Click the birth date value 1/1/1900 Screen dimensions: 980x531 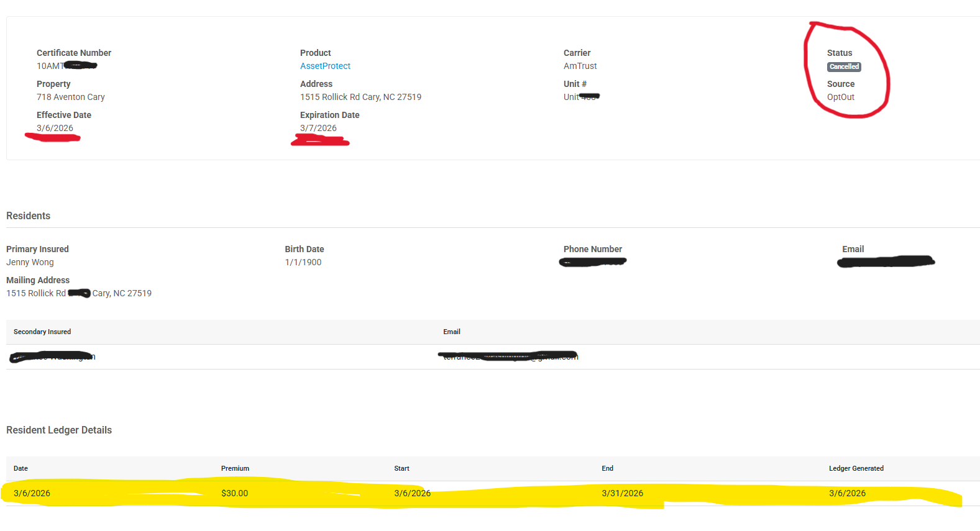pyautogui.click(x=303, y=262)
